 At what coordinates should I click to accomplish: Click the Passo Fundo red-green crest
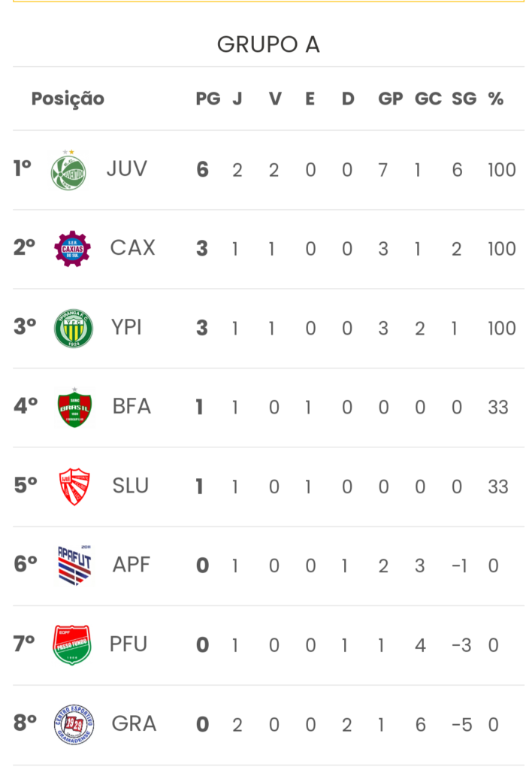pos(71,644)
